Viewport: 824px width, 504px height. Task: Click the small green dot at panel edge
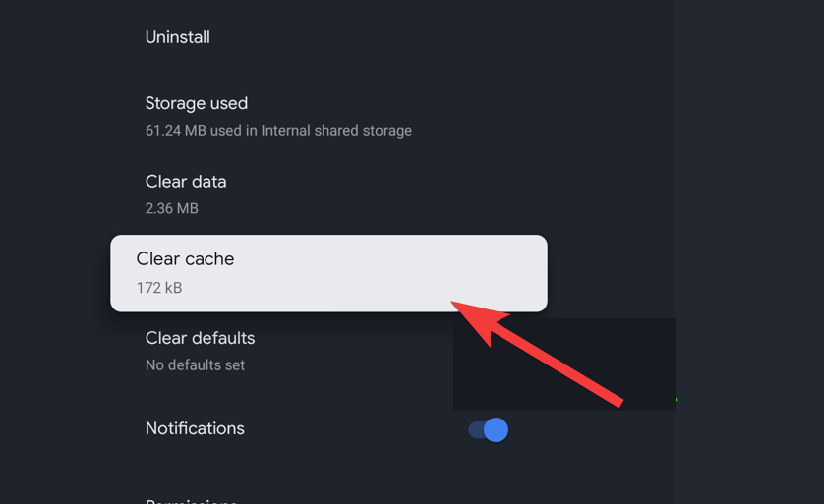[677, 400]
